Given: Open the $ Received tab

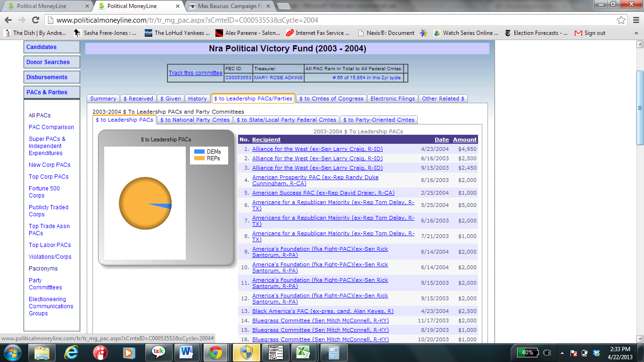Looking at the screenshot, I should (138, 99).
